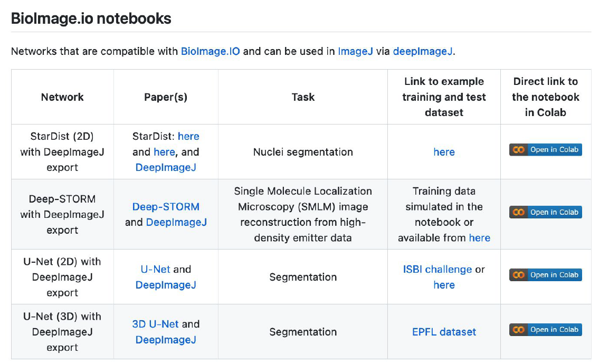Open Deep-STORM notebook in Colab badge
Screen dimensions: 599x364
pyautogui.click(x=545, y=212)
